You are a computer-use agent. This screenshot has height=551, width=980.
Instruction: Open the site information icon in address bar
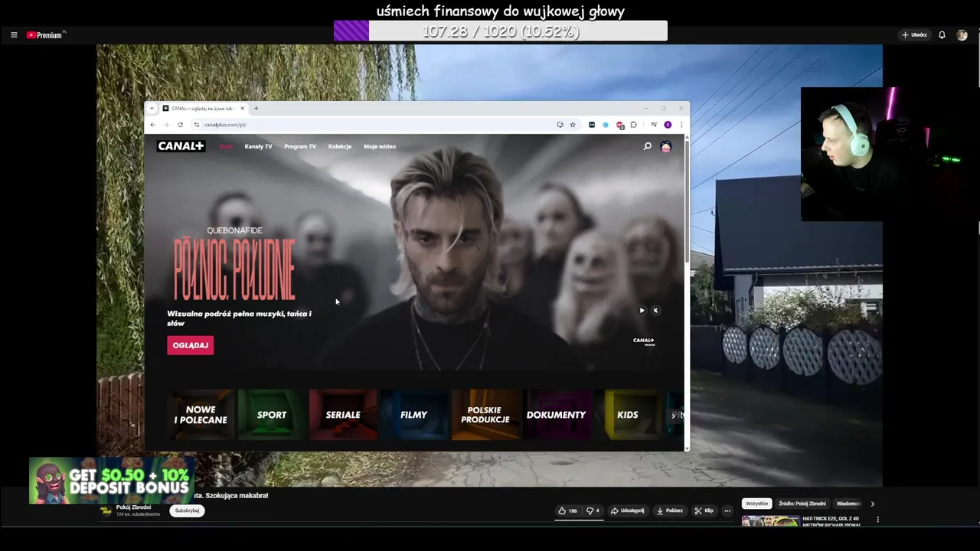(x=197, y=125)
